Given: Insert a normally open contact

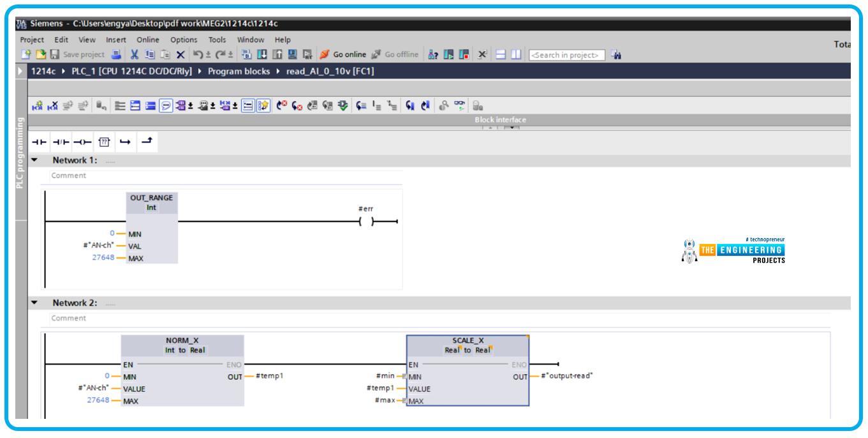Looking at the screenshot, I should (x=40, y=142).
